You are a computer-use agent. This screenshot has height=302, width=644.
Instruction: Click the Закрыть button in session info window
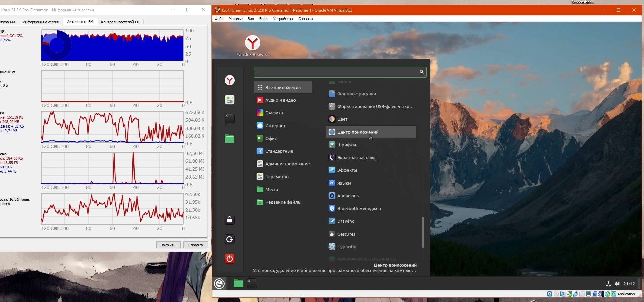[x=168, y=245]
